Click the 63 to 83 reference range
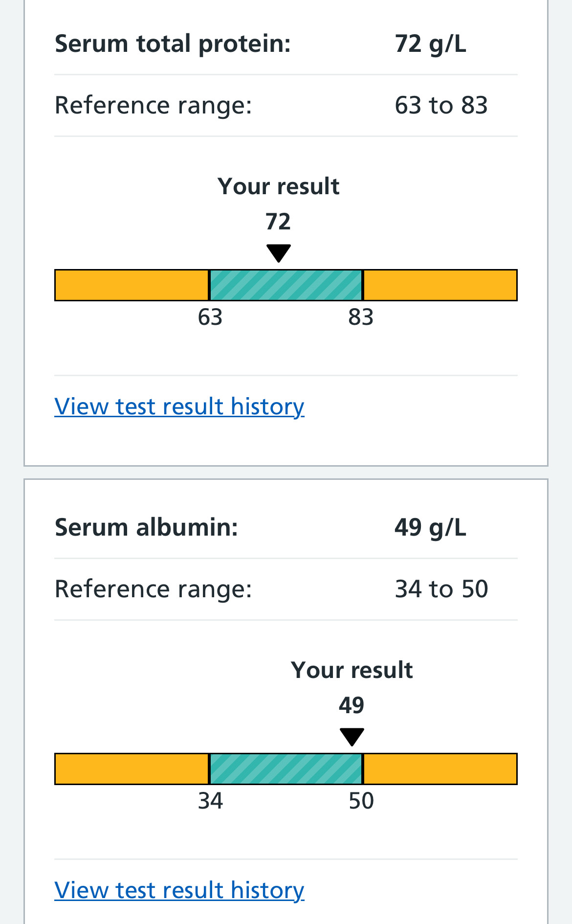Viewport: 572px width, 924px height. pos(441,105)
